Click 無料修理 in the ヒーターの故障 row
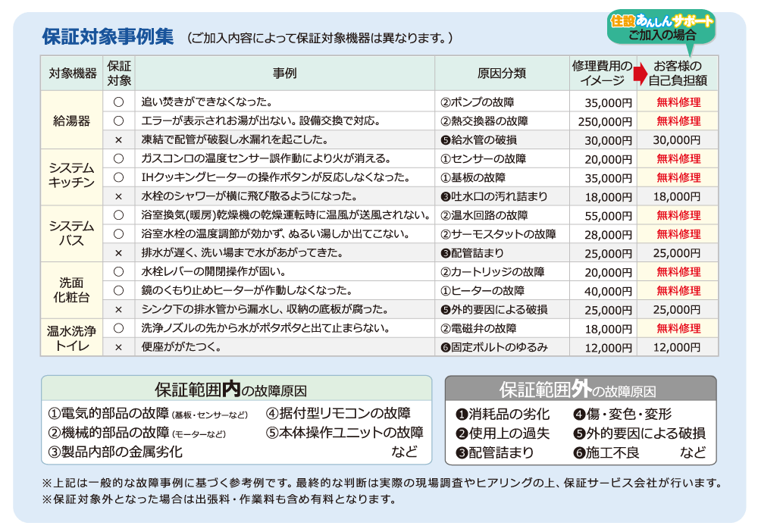Image resolution: width=758 pixels, height=532 pixels. (678, 290)
